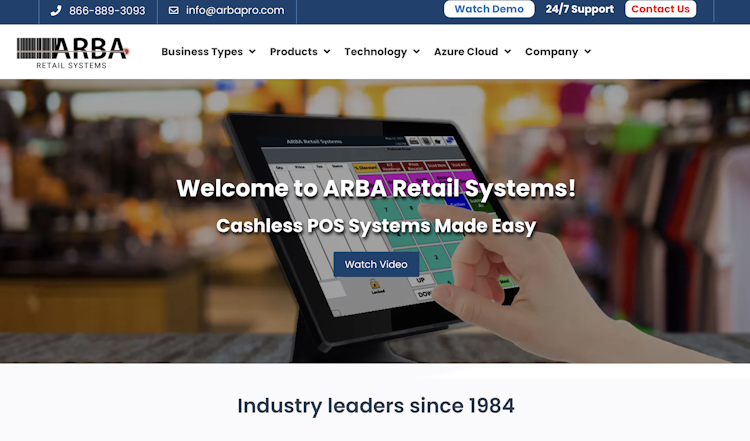Open the Business Types menu

[x=202, y=52]
